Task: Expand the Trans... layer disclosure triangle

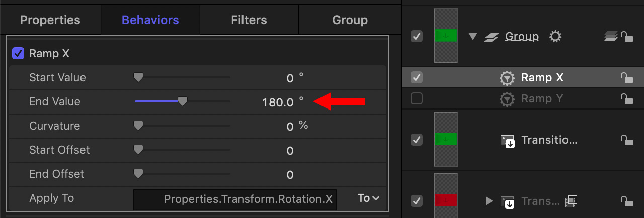Action: pos(488,201)
